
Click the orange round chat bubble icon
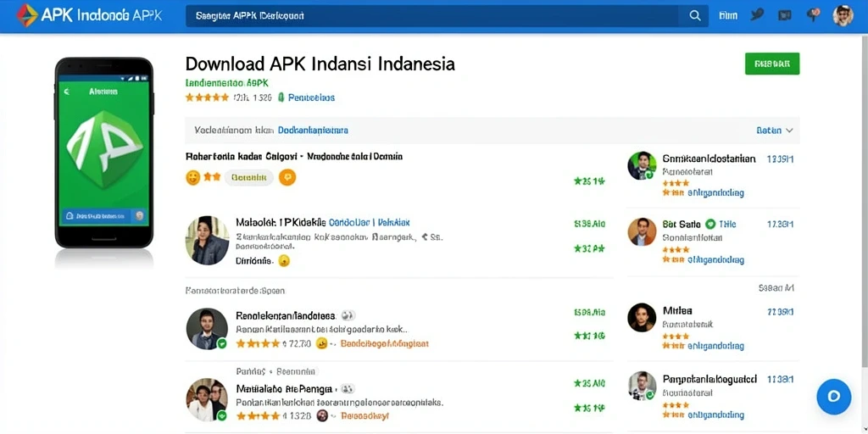pyautogui.click(x=287, y=177)
